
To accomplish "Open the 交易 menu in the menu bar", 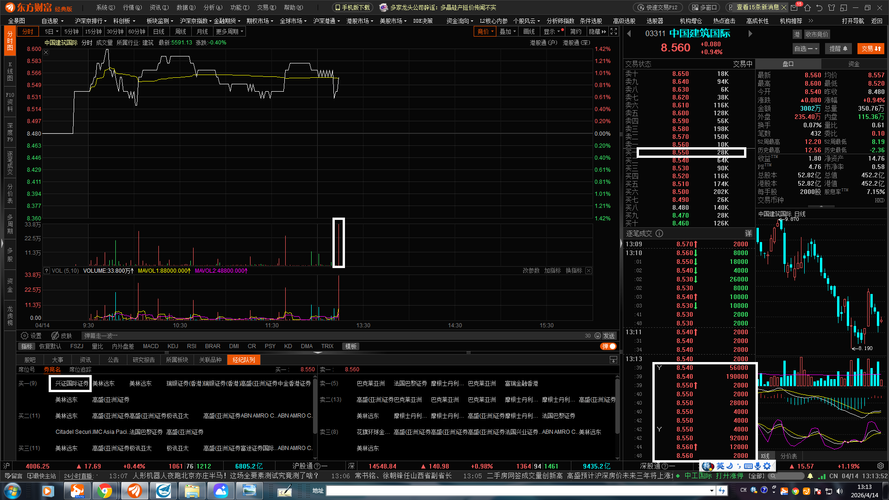I will point(266,7).
